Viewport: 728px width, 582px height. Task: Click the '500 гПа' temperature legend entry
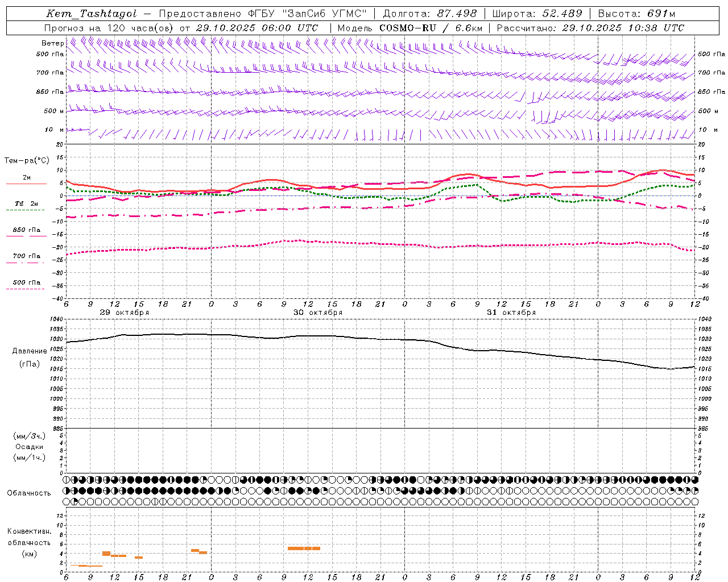(x=27, y=282)
